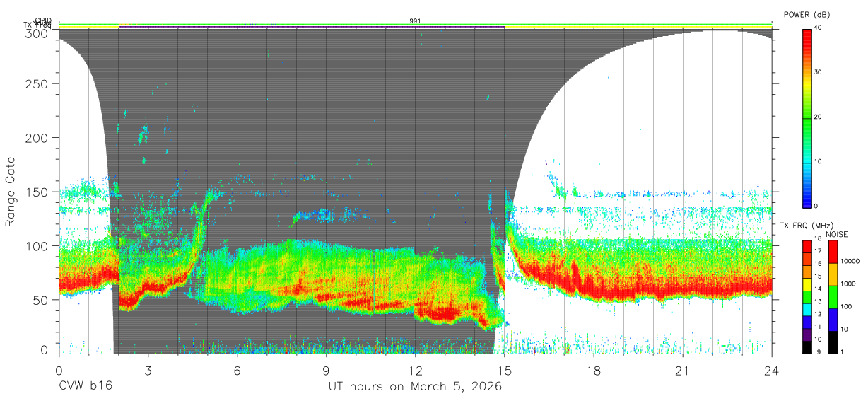
Task: Click the 300 tick on Range Gate axis
Action: (x=38, y=33)
